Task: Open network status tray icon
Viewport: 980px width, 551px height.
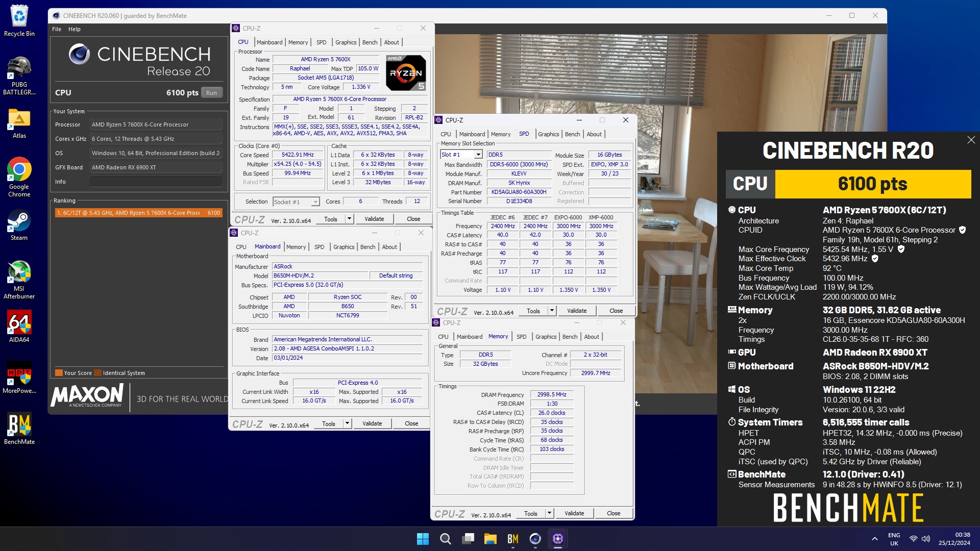Action: coord(914,539)
